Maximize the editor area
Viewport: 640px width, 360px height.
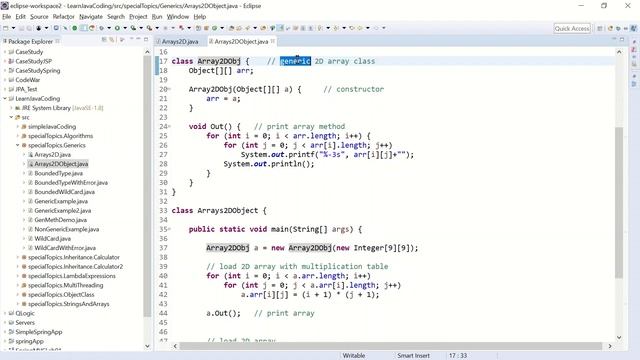[622, 39]
